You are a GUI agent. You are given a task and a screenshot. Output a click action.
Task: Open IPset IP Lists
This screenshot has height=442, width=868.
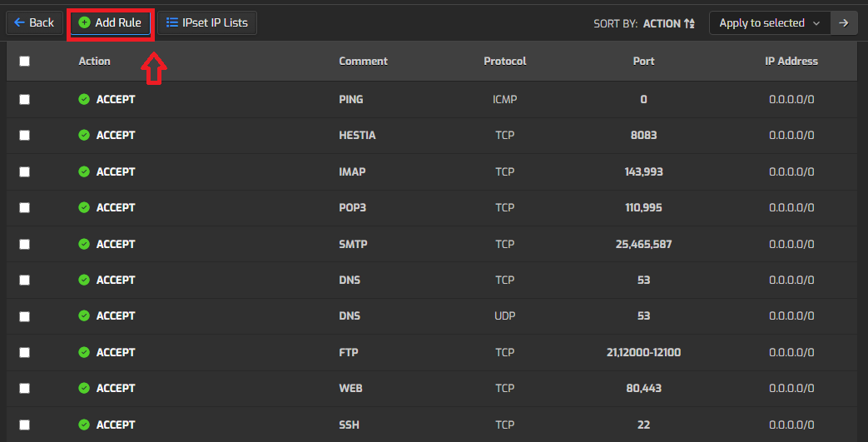click(x=207, y=23)
